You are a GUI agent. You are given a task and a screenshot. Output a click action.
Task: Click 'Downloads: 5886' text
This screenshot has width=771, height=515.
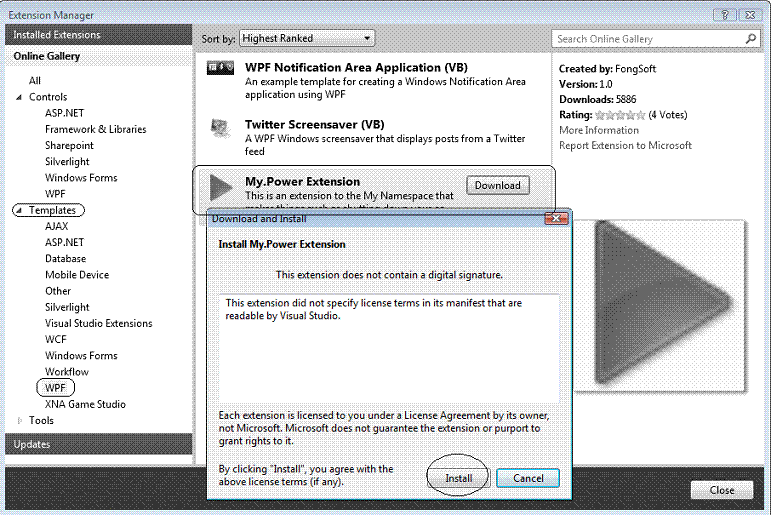(597, 99)
